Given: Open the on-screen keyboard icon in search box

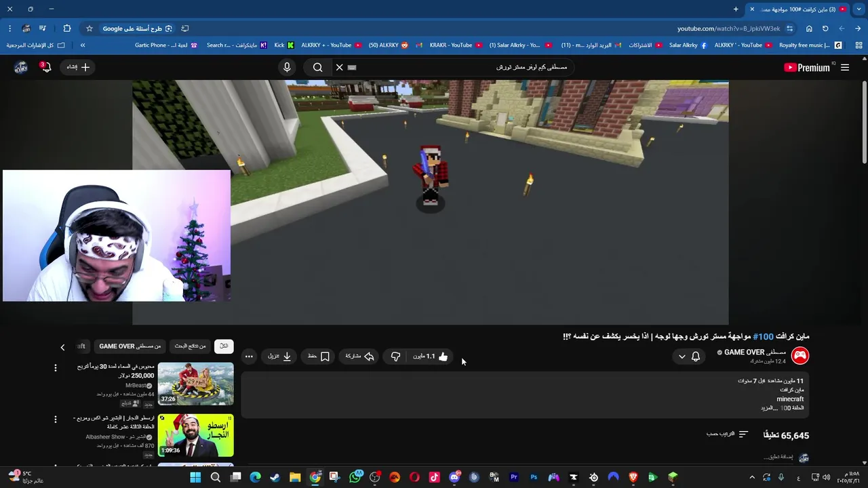Looking at the screenshot, I should pyautogui.click(x=352, y=67).
